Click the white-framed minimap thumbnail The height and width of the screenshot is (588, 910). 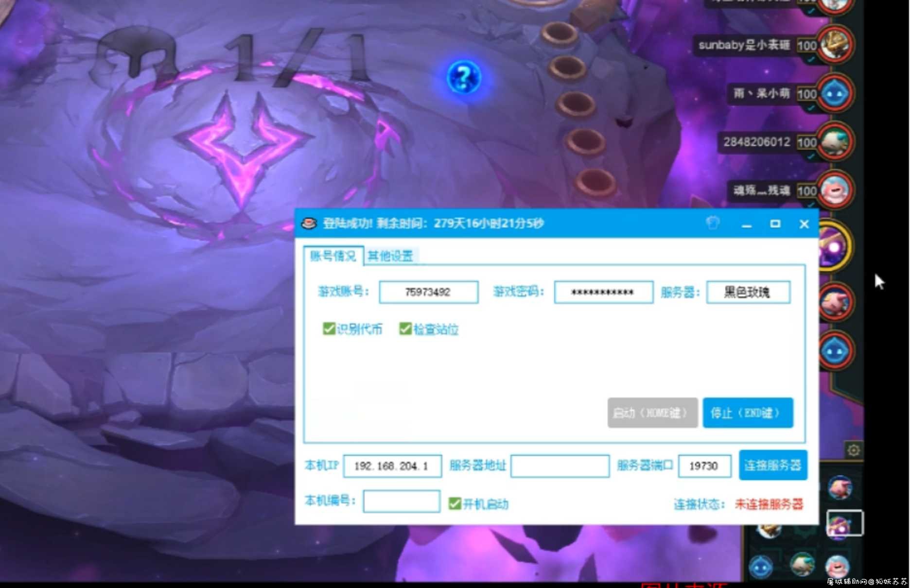[845, 523]
